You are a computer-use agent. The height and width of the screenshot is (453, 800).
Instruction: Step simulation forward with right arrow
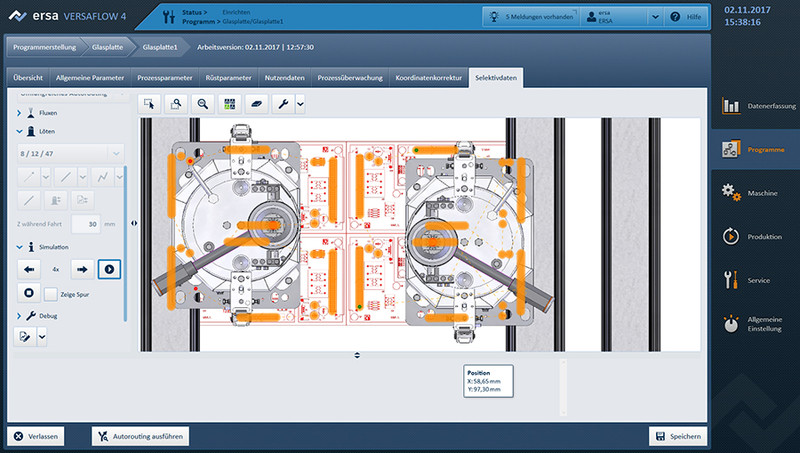pos(83,268)
